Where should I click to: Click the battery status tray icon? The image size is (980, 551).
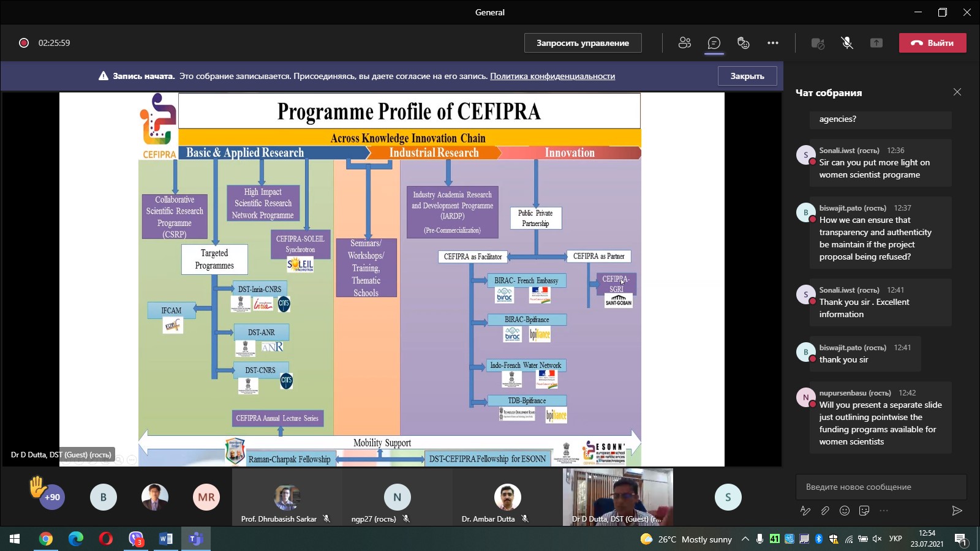863,539
